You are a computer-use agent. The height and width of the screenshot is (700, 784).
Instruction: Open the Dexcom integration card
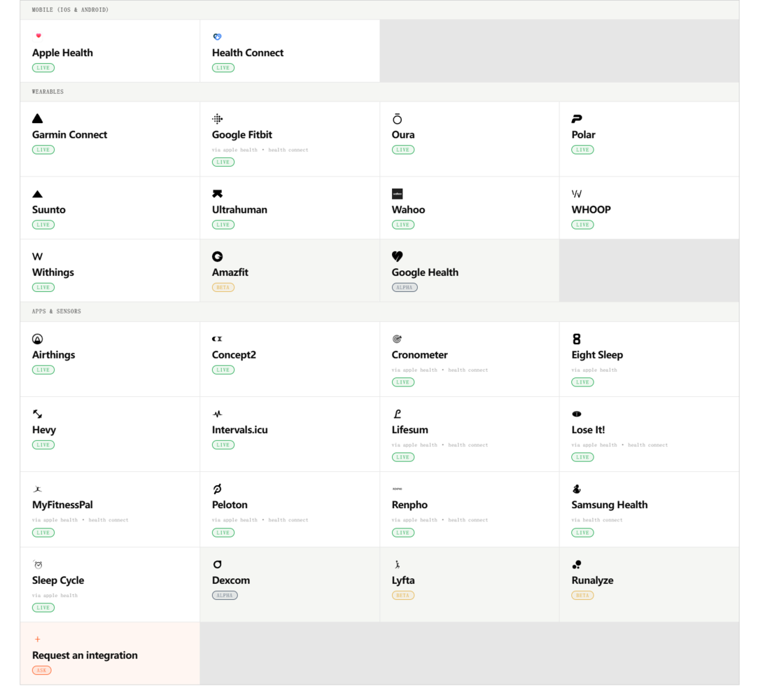coord(290,584)
